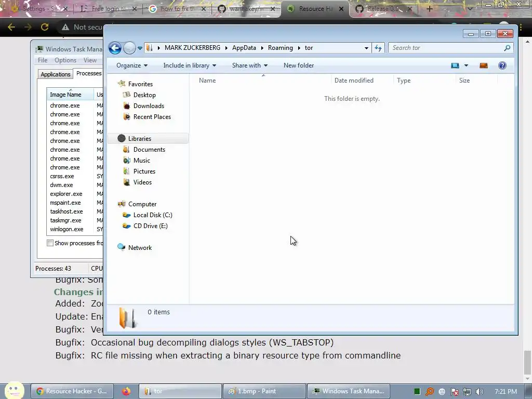Open the View menu in Task Manager
This screenshot has width=532, height=399.
click(90, 60)
